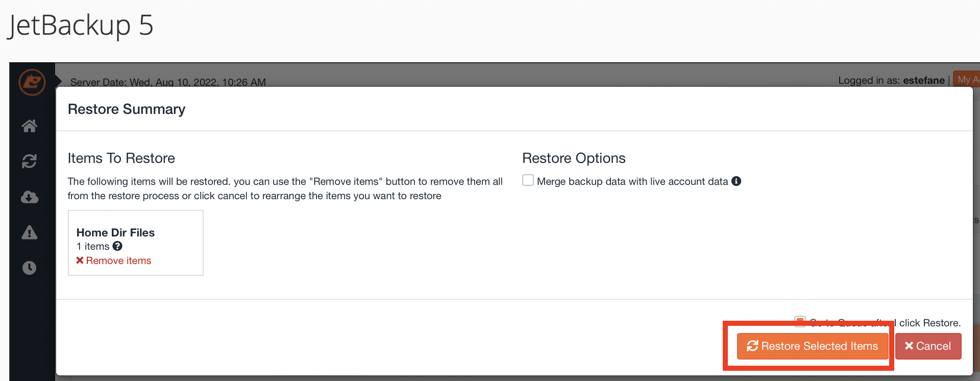Click the Server Date text
980x381 pixels.
pos(168,82)
